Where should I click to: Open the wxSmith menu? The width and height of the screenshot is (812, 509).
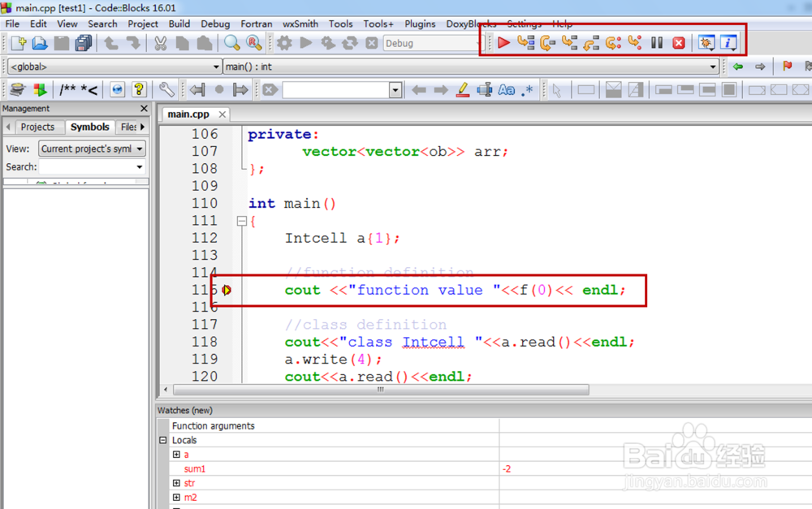click(x=300, y=24)
